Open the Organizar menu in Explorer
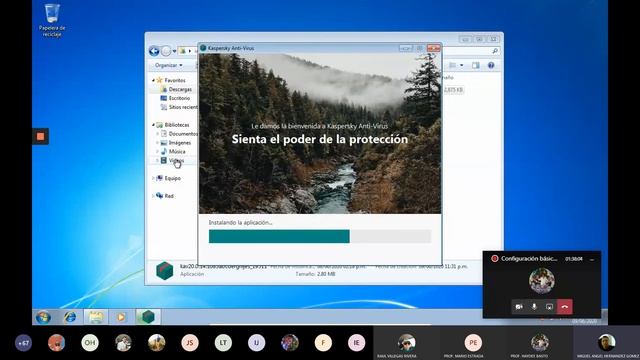The height and width of the screenshot is (360, 640). [x=169, y=65]
